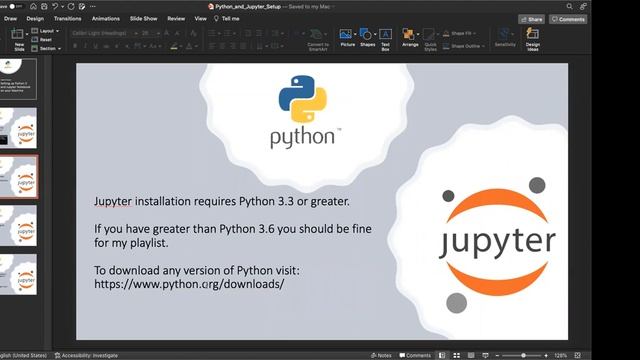
Task: Undo the last action
Action: 55,7
